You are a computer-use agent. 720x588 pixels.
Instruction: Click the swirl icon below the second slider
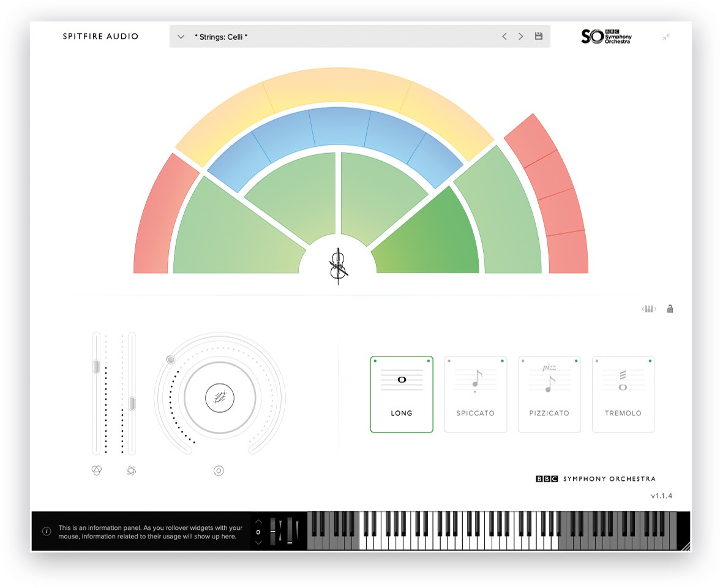(130, 470)
